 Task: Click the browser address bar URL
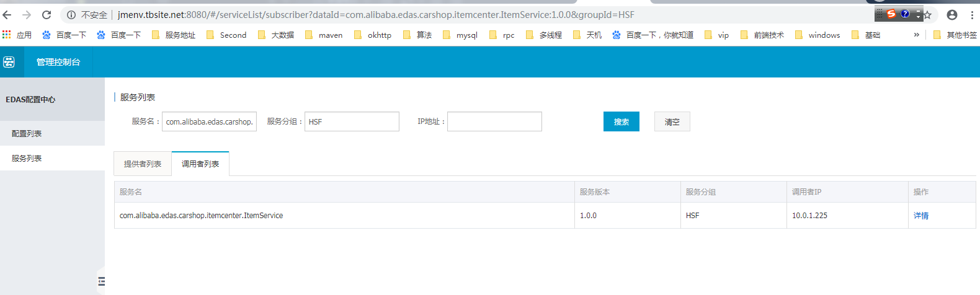tap(376, 15)
